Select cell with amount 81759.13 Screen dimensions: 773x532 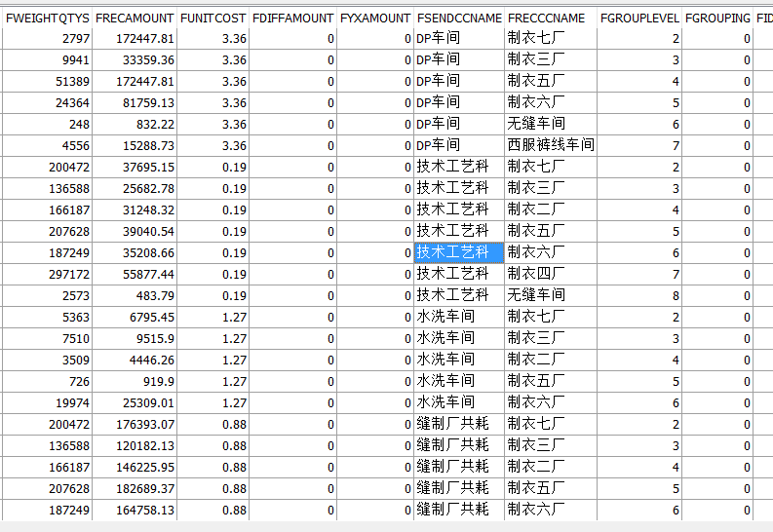pyautogui.click(x=135, y=103)
